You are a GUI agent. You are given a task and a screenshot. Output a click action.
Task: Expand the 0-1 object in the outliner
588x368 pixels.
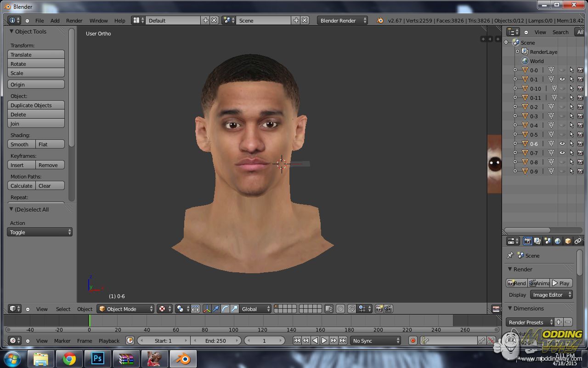(x=515, y=79)
